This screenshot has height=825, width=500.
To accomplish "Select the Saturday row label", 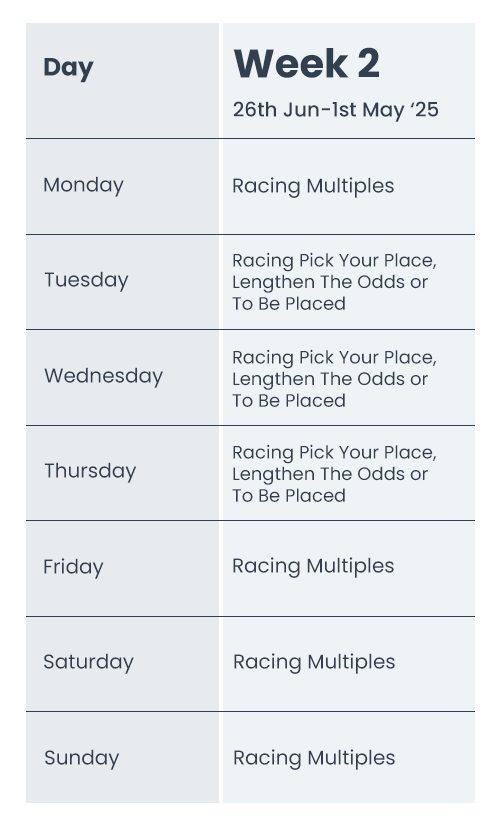I will pyautogui.click(x=88, y=662).
